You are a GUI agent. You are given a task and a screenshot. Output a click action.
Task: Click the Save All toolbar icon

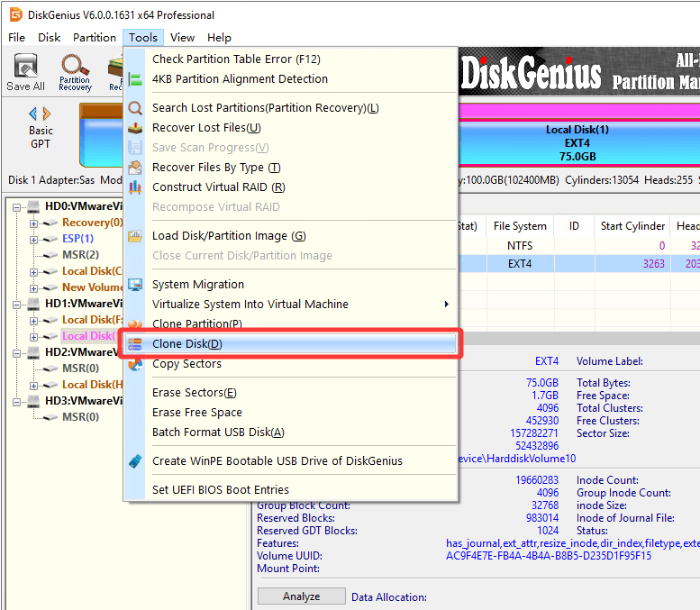[x=25, y=72]
